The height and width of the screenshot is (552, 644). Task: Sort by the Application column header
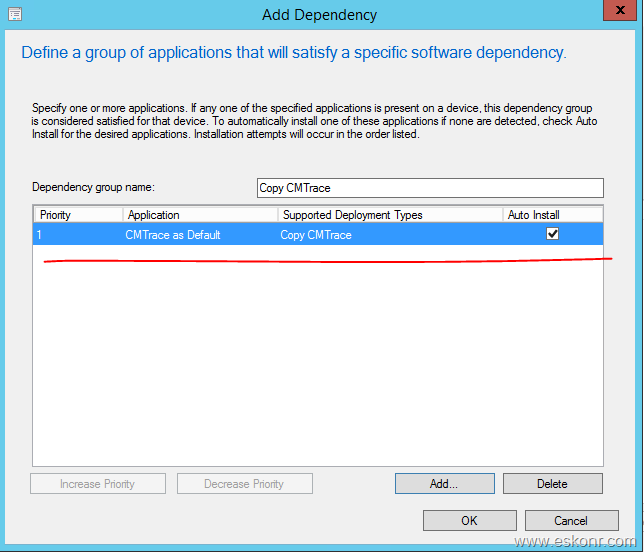[x=200, y=215]
